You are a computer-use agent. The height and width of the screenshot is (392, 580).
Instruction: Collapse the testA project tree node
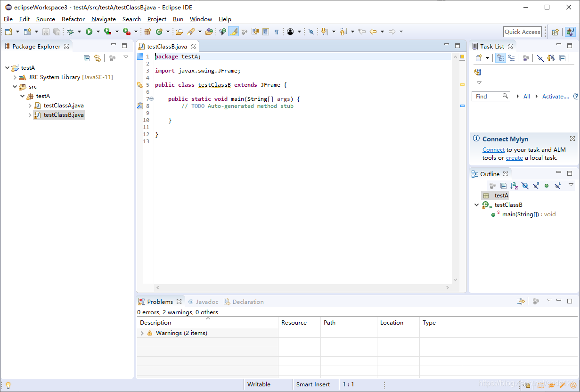tap(7, 68)
